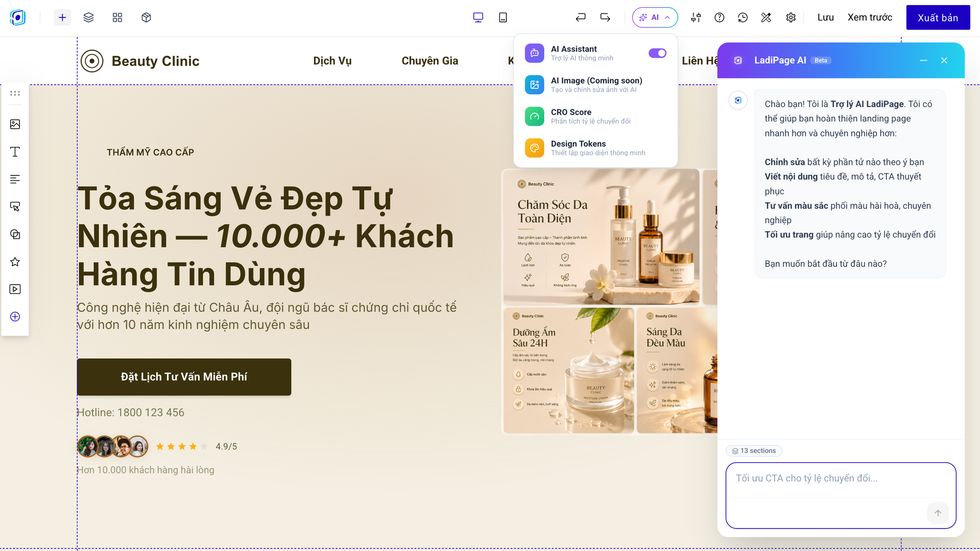
Task: Select the video element tool
Action: pyautogui.click(x=15, y=289)
